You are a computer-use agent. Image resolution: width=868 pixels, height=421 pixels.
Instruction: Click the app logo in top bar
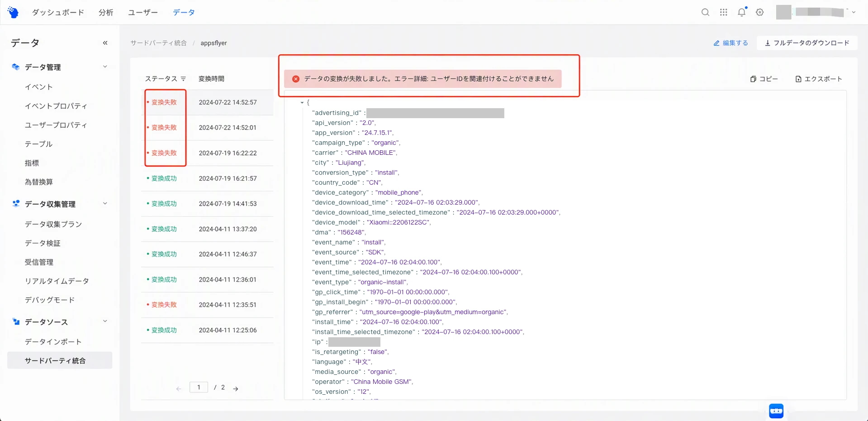pyautogui.click(x=13, y=12)
